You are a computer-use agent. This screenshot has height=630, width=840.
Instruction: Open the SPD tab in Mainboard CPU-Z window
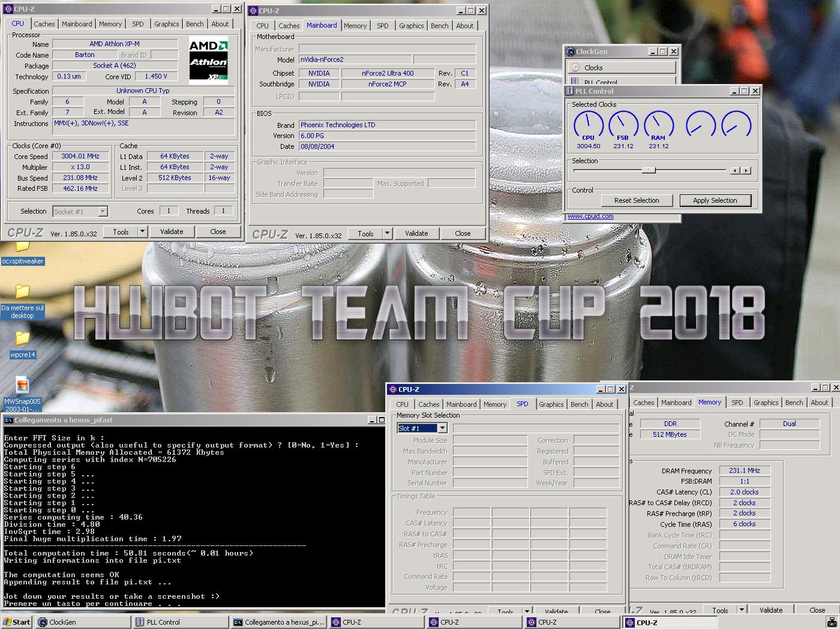click(382, 26)
